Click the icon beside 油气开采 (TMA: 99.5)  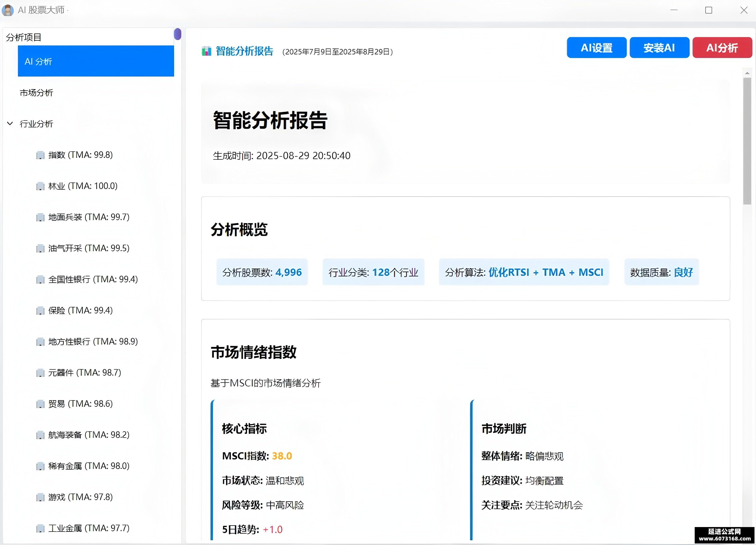tap(40, 248)
